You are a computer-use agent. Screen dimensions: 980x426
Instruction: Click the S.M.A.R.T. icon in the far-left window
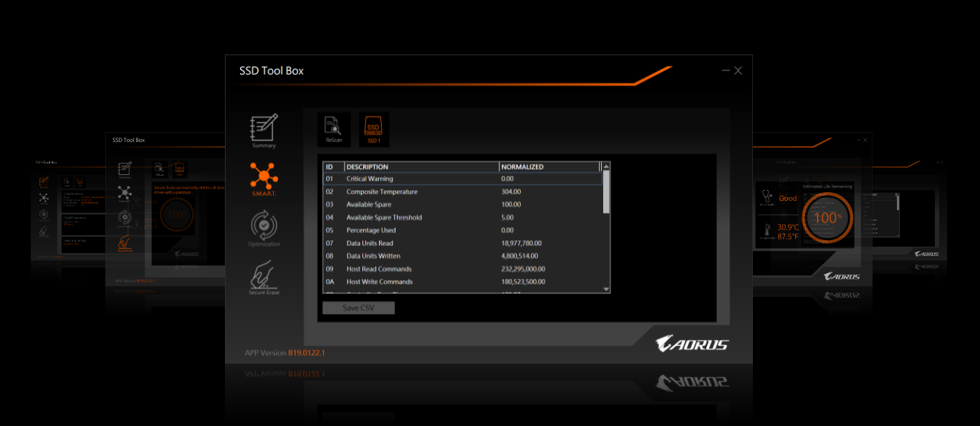(44, 198)
